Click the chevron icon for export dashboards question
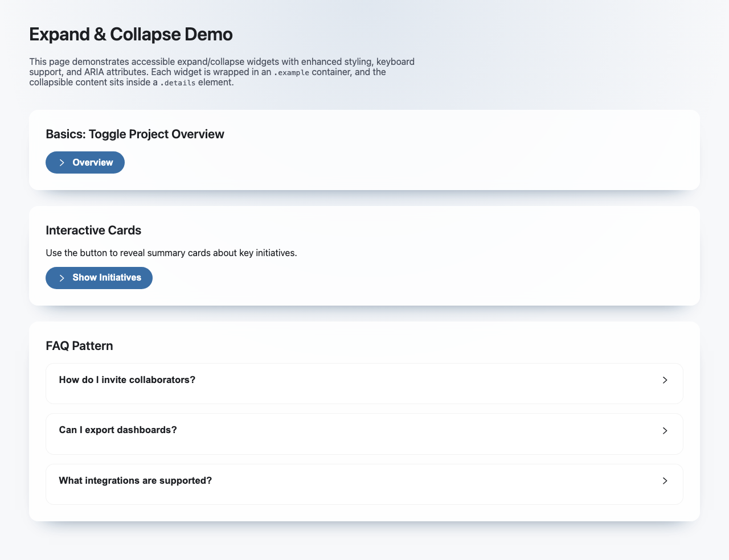The height and width of the screenshot is (560, 729). pos(665,431)
